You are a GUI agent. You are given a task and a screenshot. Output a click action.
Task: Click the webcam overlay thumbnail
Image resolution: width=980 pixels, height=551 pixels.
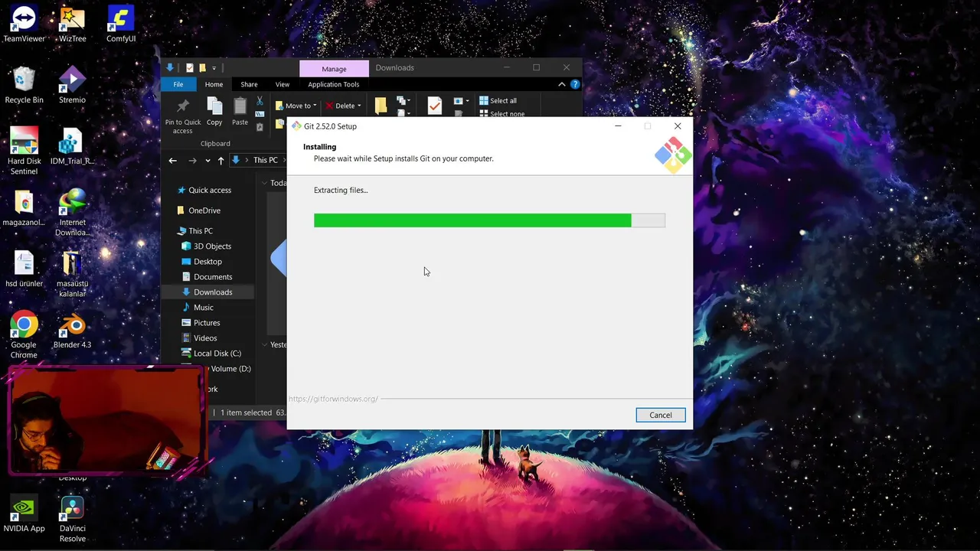click(x=107, y=419)
